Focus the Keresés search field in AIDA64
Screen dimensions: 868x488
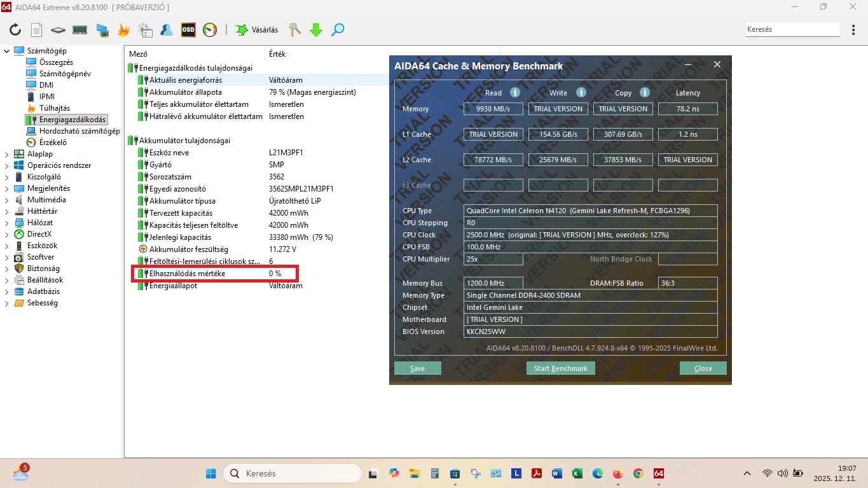click(x=793, y=29)
